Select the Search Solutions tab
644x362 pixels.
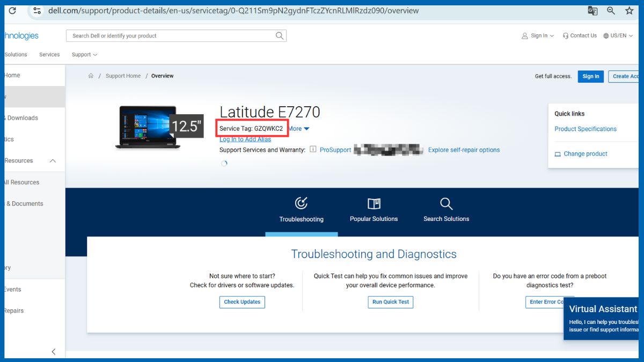pos(446,210)
